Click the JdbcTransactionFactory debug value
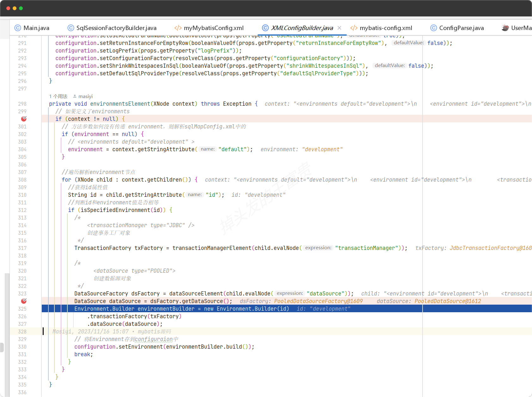 (x=491, y=248)
